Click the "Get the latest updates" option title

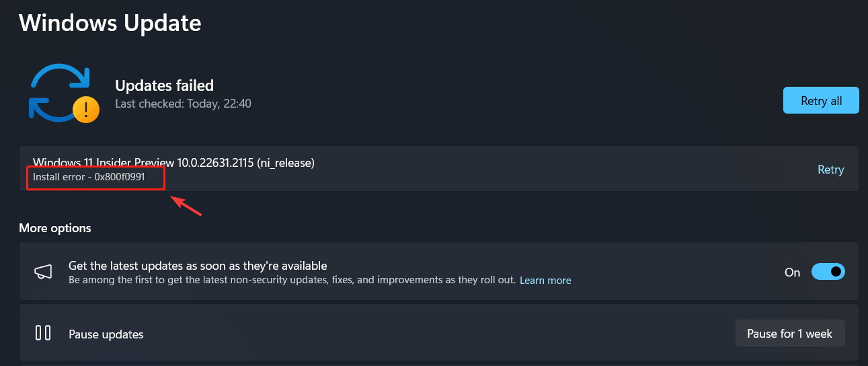point(198,266)
